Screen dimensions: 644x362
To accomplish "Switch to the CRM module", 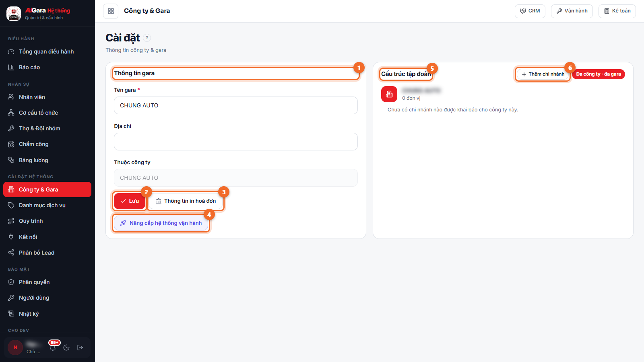I will pos(530,11).
